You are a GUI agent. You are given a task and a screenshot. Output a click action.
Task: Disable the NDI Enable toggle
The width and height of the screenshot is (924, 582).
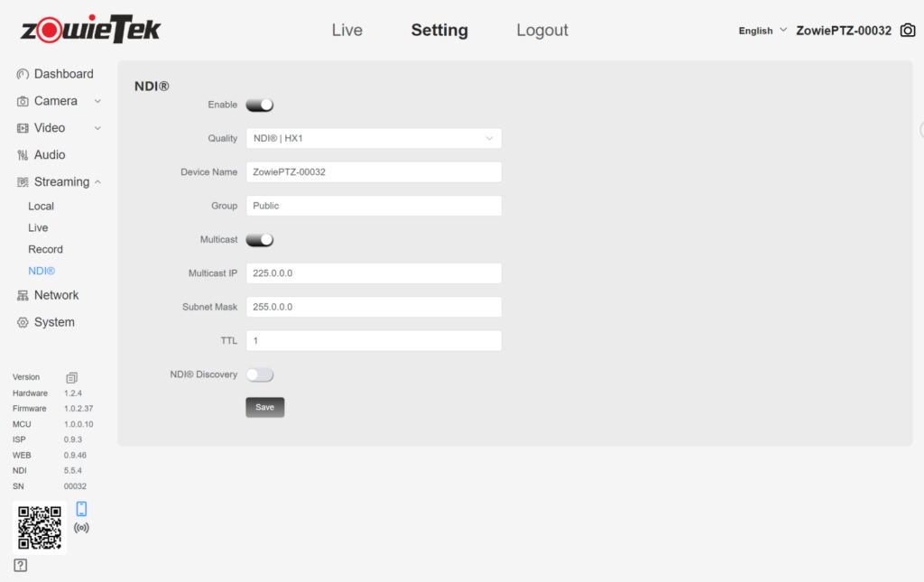click(260, 105)
